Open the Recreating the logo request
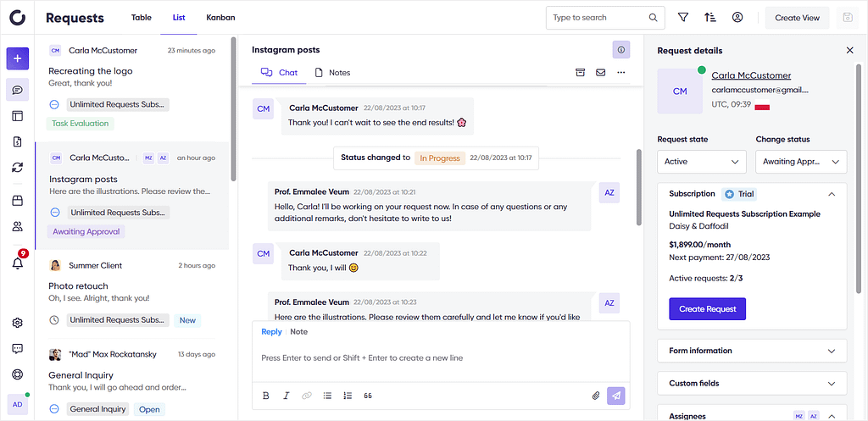This screenshot has height=421, width=868. point(90,71)
